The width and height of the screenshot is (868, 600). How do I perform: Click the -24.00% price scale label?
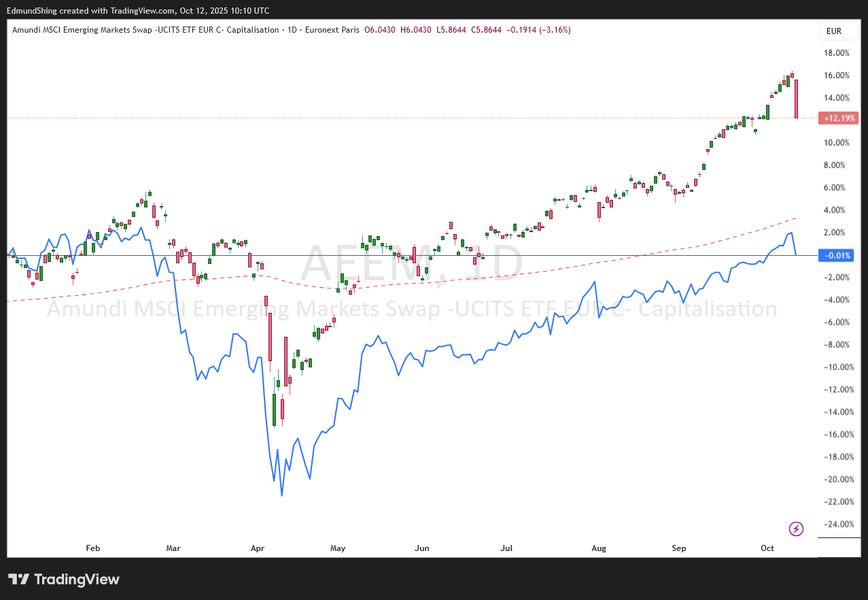tap(835, 524)
